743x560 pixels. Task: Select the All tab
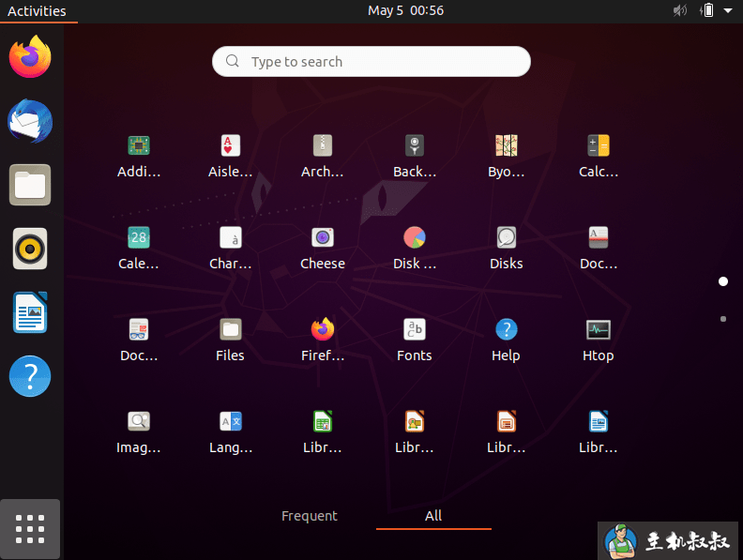pos(433,516)
